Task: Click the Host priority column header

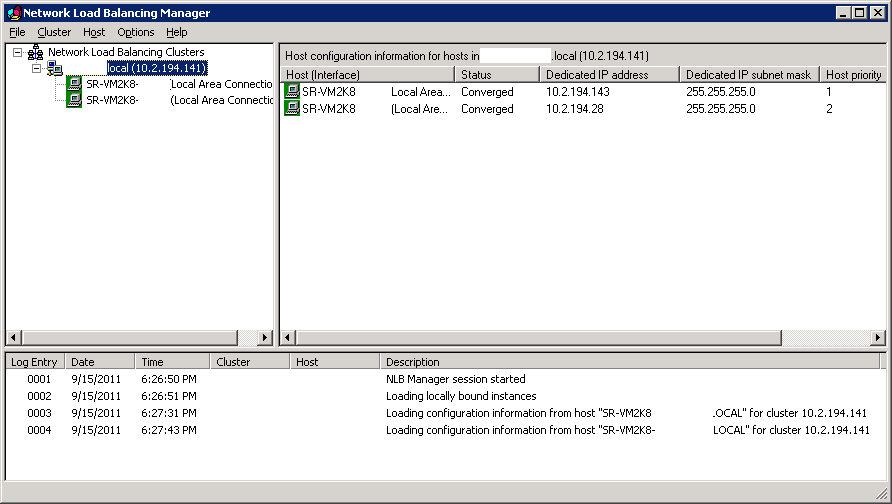Action: (852, 75)
